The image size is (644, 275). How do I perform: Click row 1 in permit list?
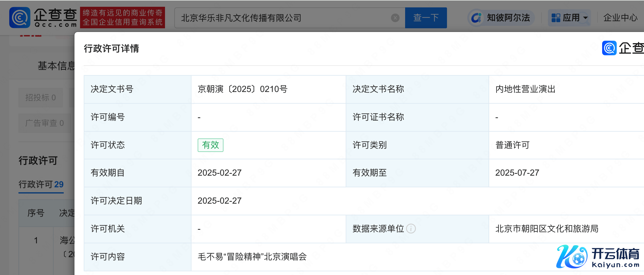(x=36, y=240)
